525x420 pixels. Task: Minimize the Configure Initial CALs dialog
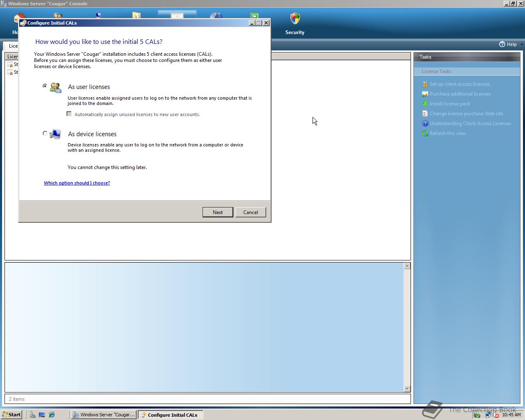point(252,23)
